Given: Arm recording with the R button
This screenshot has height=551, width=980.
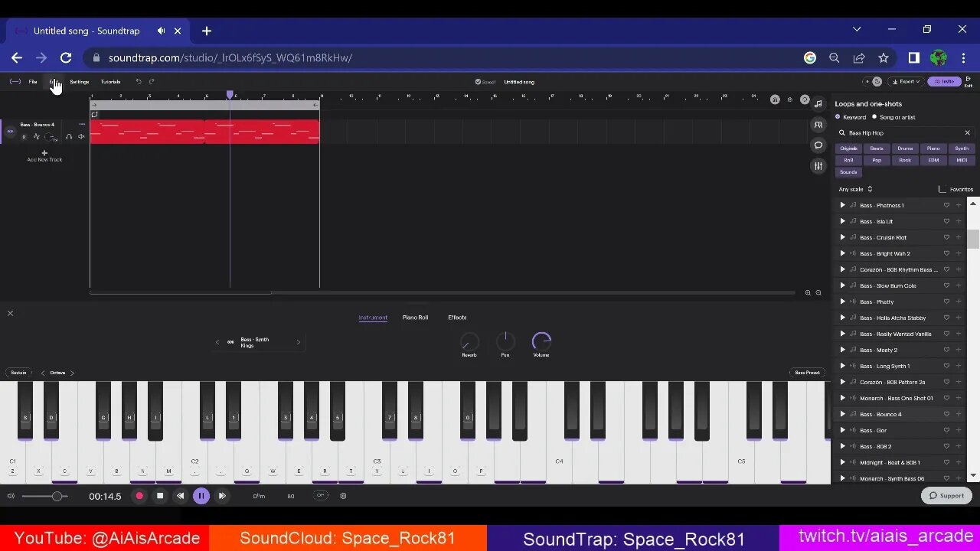Looking at the screenshot, I should click(x=24, y=137).
